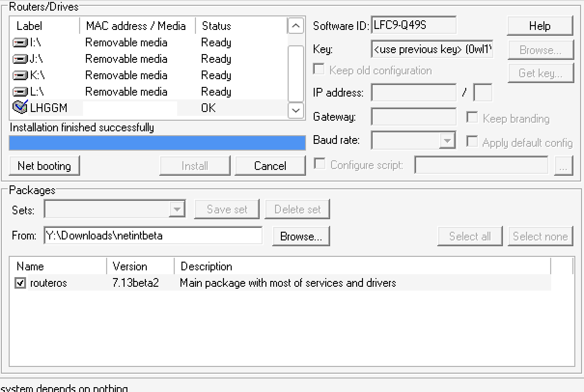Image resolution: width=584 pixels, height=392 pixels.
Task: Click the scrollbar up arrow in Routers list
Action: coord(296,26)
